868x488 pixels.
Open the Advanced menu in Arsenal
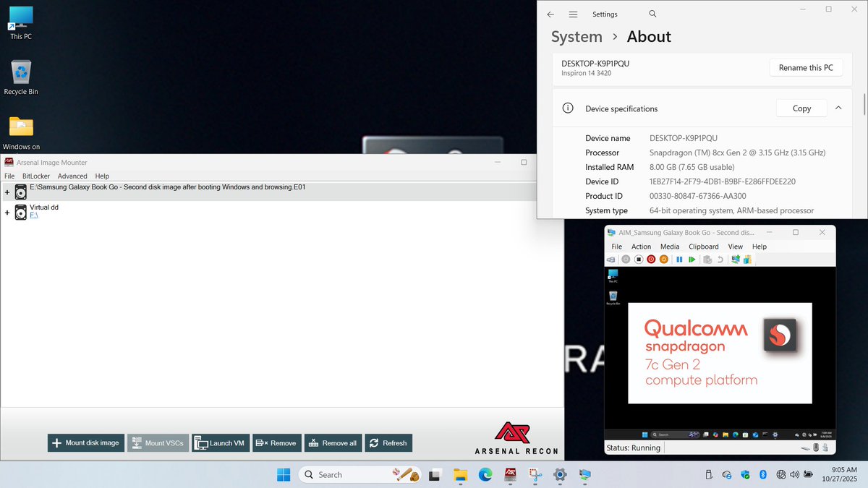point(72,176)
